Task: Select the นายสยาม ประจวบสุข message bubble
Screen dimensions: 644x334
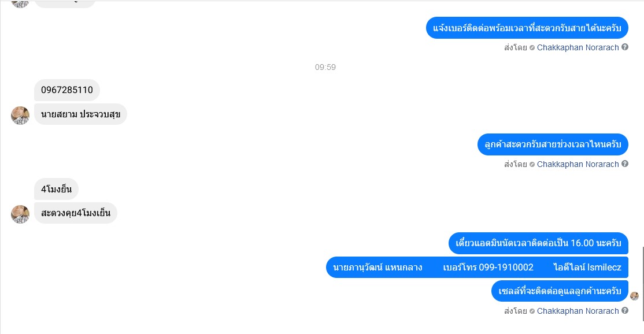Action: click(x=80, y=114)
